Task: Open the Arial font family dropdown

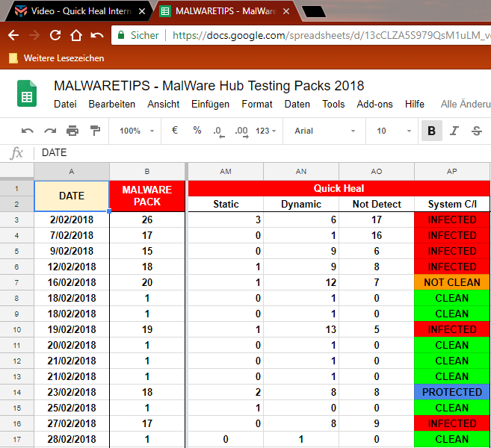Action: [325, 131]
